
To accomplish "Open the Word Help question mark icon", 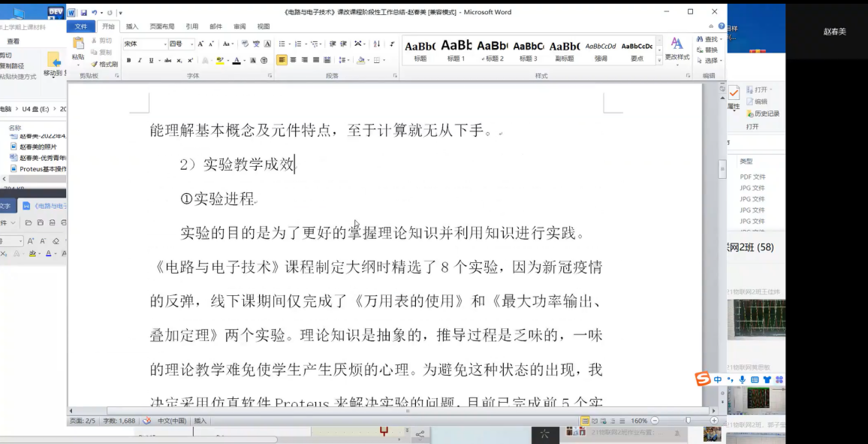I will tap(722, 26).
